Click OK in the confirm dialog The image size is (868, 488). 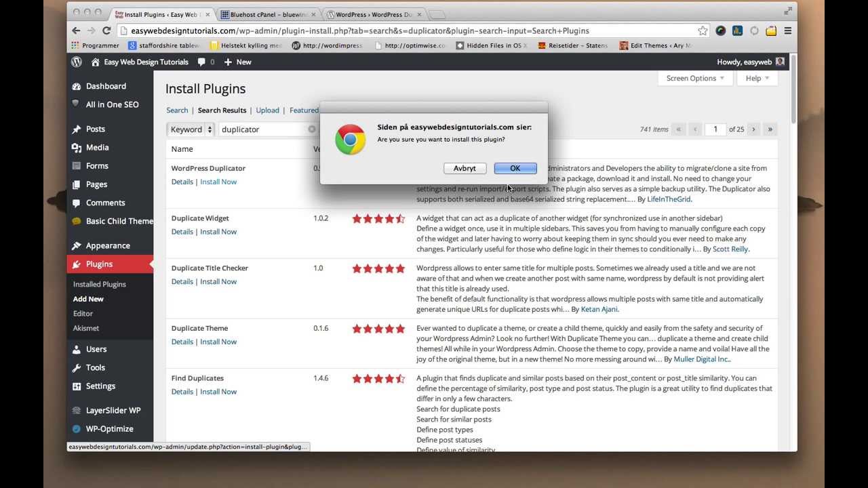[x=515, y=168]
